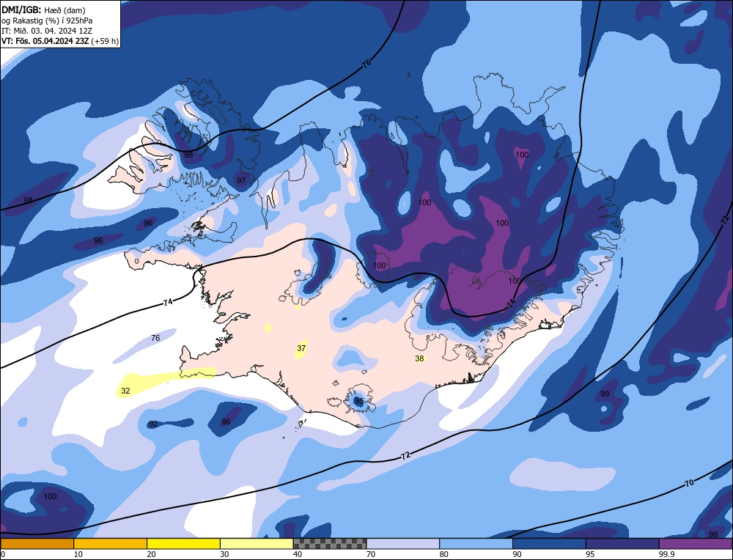The height and width of the screenshot is (560, 733).
Task: Click the '32' value in the yellow patch
Action: pos(126,391)
